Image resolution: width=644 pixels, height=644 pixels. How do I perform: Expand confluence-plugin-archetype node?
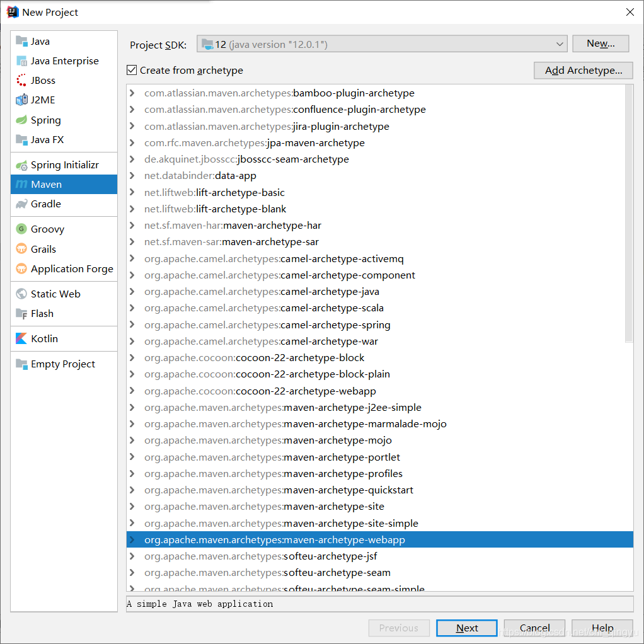coord(132,110)
